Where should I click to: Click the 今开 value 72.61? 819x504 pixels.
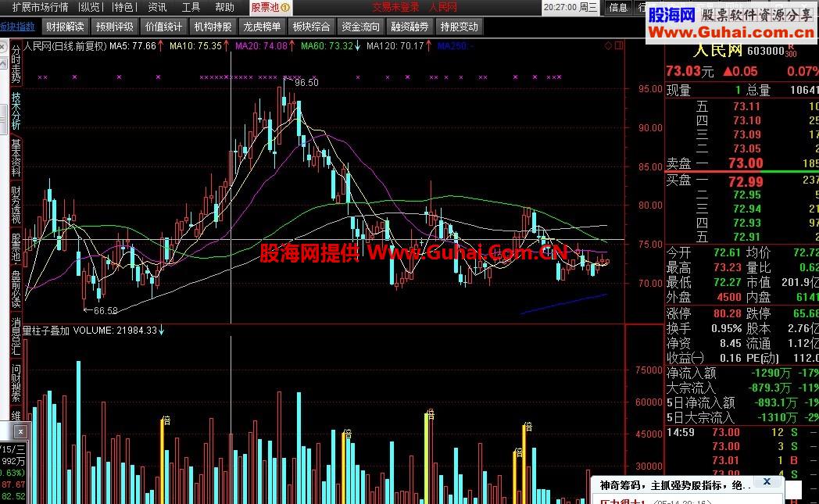tap(728, 253)
